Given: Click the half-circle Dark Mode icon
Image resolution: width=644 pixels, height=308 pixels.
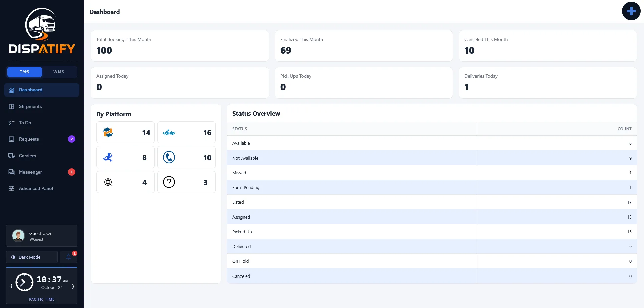Looking at the screenshot, I should [13, 257].
